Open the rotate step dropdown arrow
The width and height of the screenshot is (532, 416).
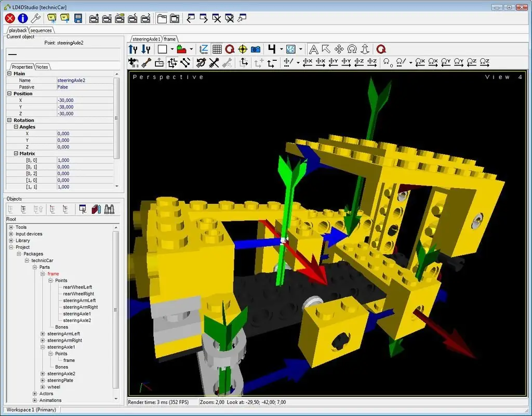pyautogui.click(x=410, y=62)
